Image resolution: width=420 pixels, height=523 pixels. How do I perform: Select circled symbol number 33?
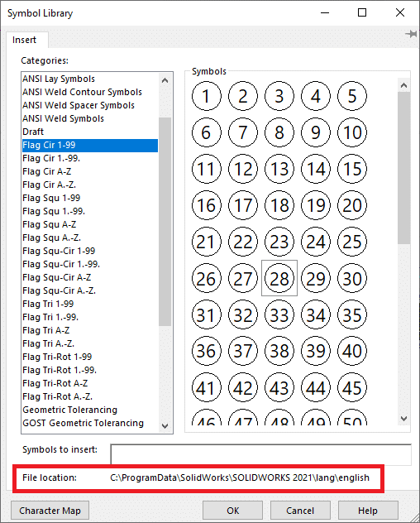point(279,314)
